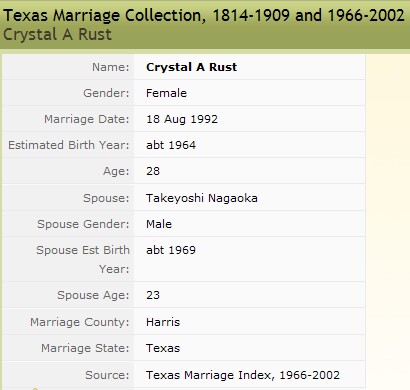410x390 pixels.
Task: Click the age value 28
Action: 153,171
